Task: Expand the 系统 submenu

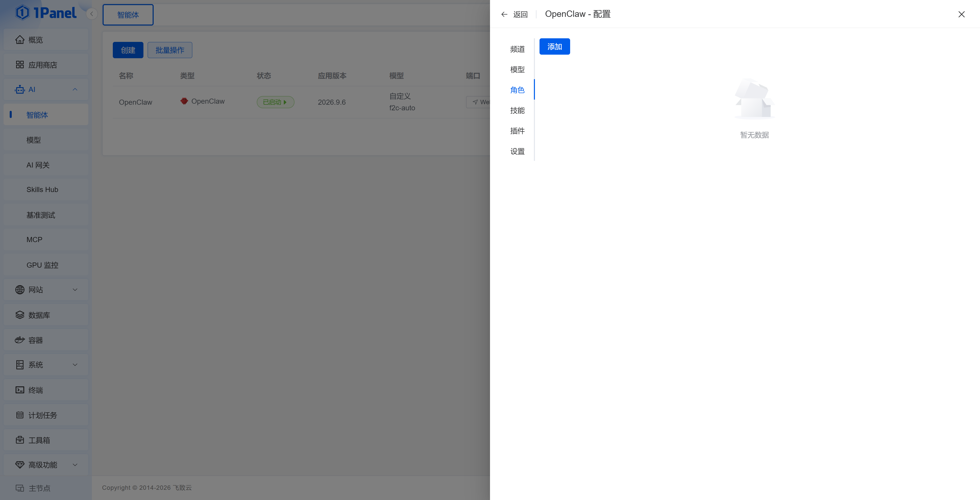Action: tap(75, 365)
